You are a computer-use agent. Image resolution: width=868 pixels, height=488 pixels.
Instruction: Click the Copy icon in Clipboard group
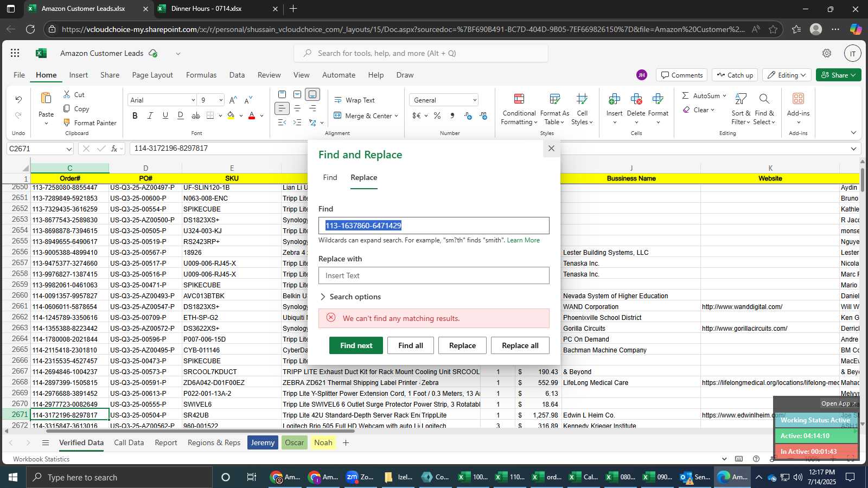pyautogui.click(x=67, y=108)
